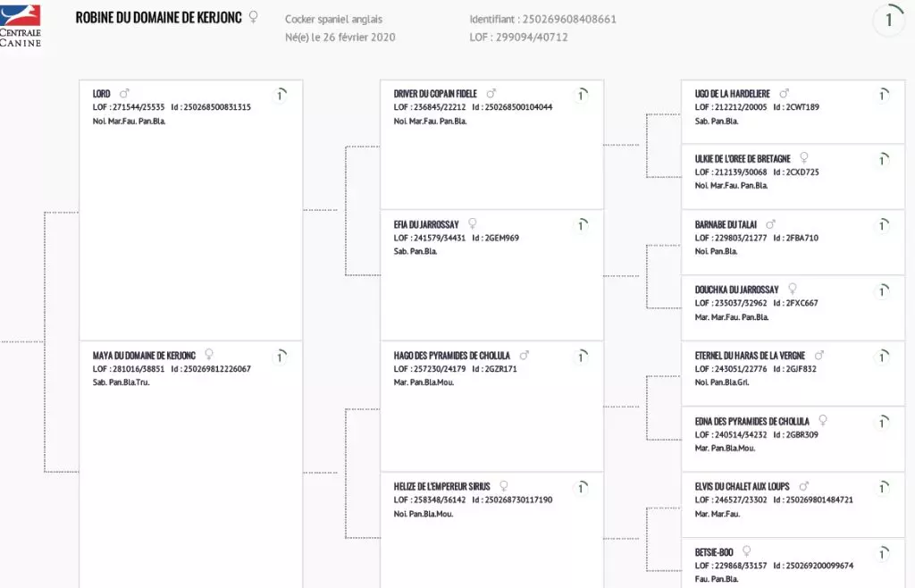The height and width of the screenshot is (588, 915).
Task: Click the circular badge on Helize de l'Empereur Sirius card
Action: [581, 487]
